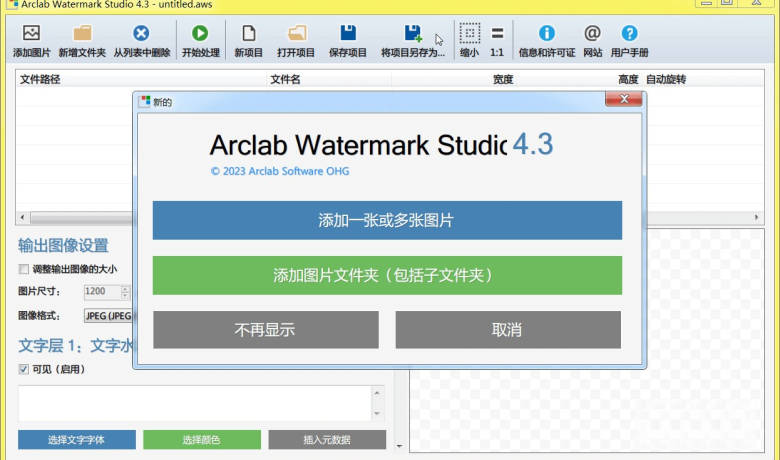The image size is (780, 460).
Task: Click the watermark text input box
Action: tap(195, 403)
